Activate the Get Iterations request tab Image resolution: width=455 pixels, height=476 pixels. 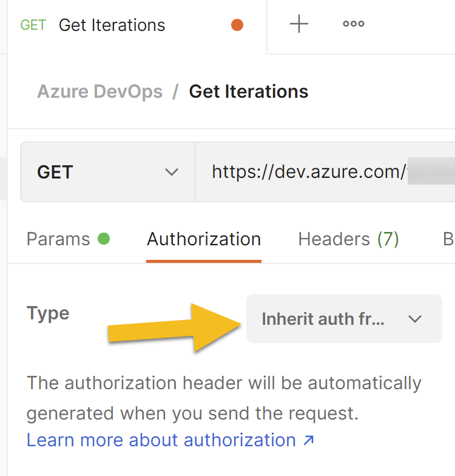(x=112, y=25)
